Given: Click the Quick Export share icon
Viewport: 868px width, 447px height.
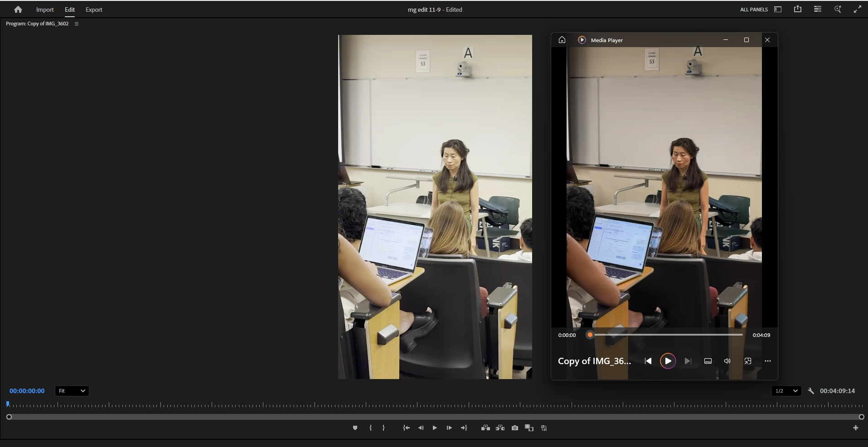Looking at the screenshot, I should tap(798, 9).
